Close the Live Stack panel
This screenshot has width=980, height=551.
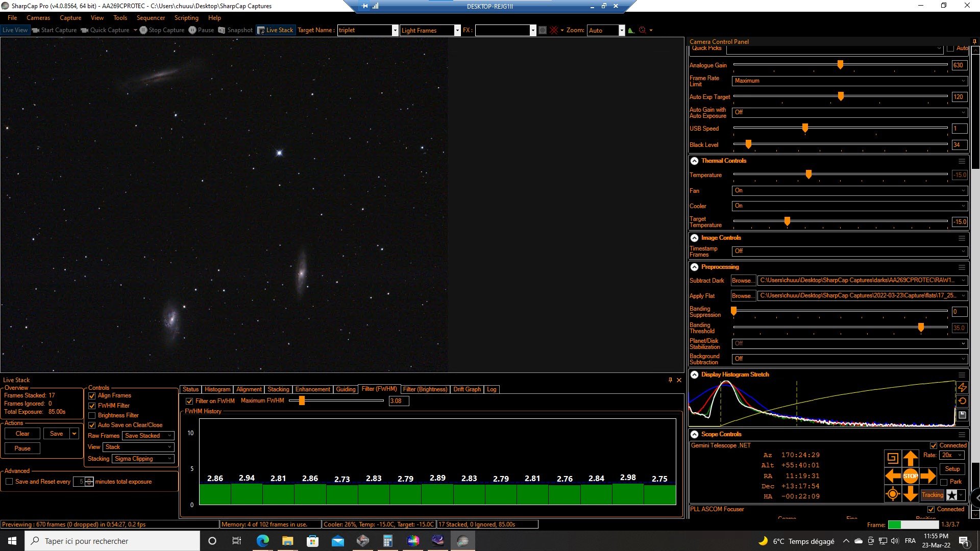coord(679,380)
